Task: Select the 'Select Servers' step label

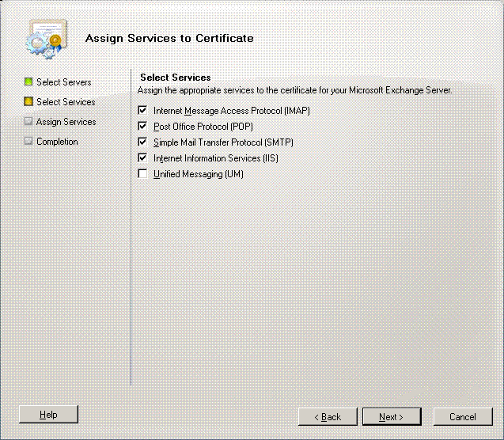Action: click(64, 82)
